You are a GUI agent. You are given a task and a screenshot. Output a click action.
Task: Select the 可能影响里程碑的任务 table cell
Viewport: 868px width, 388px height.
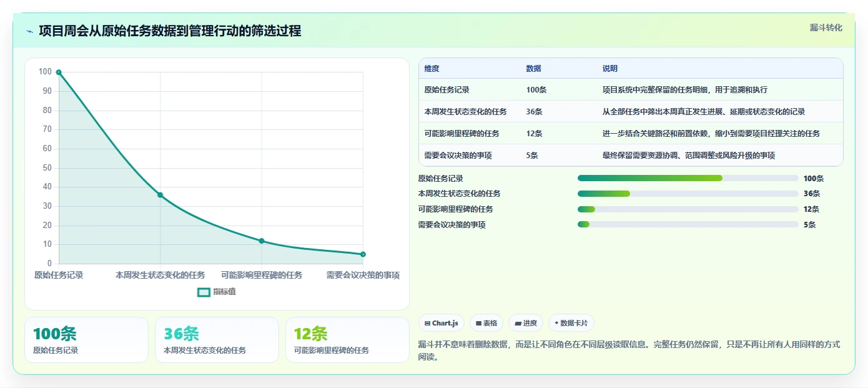461,134
